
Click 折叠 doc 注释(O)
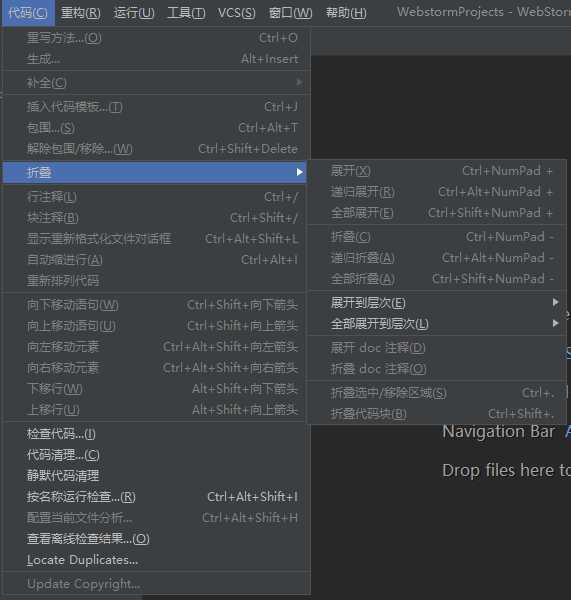pyautogui.click(x=437, y=369)
